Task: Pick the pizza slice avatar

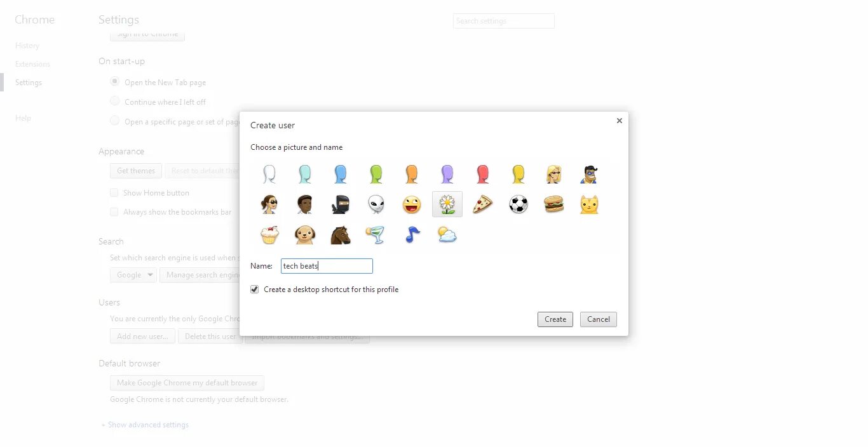Action: coord(483,204)
